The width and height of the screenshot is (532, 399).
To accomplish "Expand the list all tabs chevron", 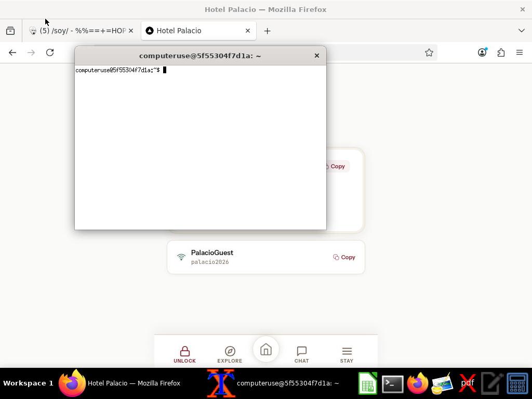I will 522,31.
